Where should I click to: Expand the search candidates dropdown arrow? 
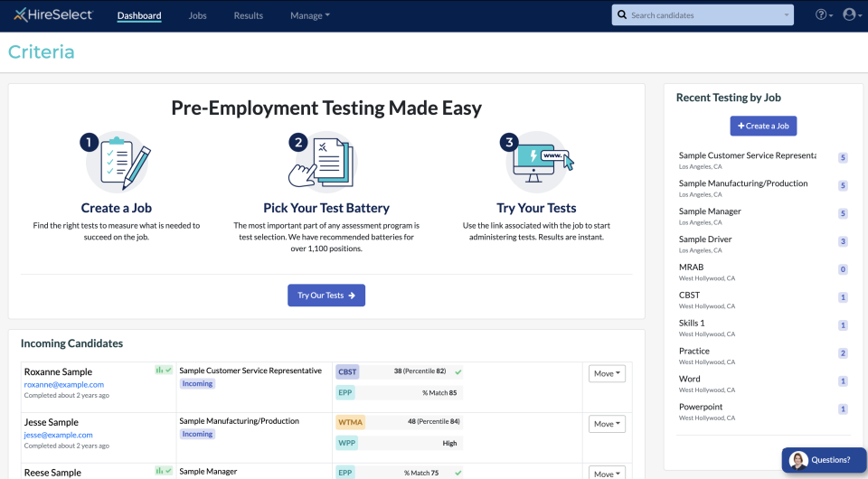tap(786, 15)
